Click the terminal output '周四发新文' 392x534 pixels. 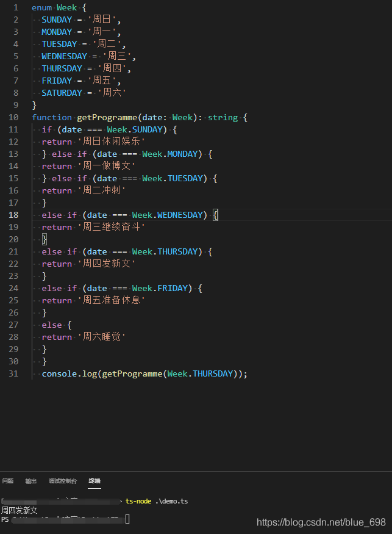[x=20, y=510]
